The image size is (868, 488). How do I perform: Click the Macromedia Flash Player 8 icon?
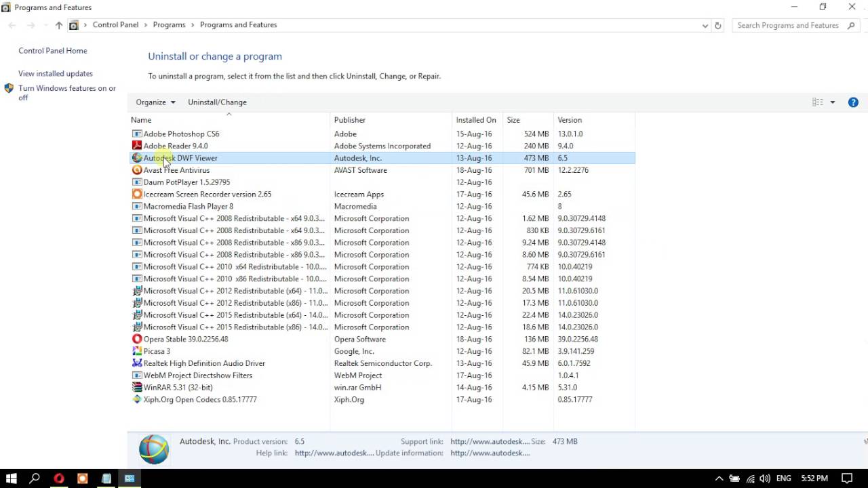point(137,207)
